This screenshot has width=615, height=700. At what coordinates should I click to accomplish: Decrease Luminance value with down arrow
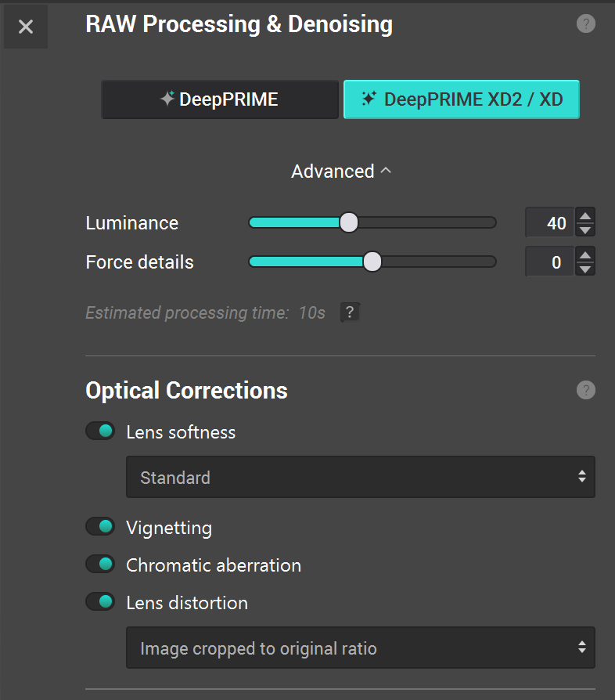585,230
